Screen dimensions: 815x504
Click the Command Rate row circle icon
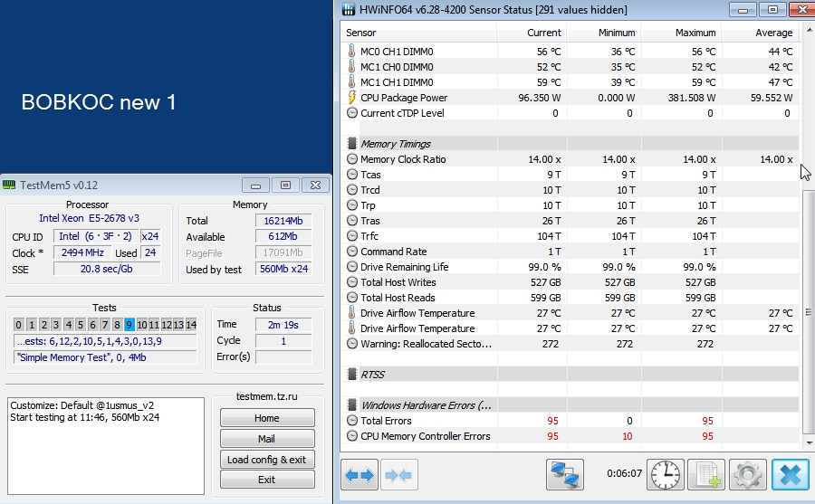[x=352, y=252]
